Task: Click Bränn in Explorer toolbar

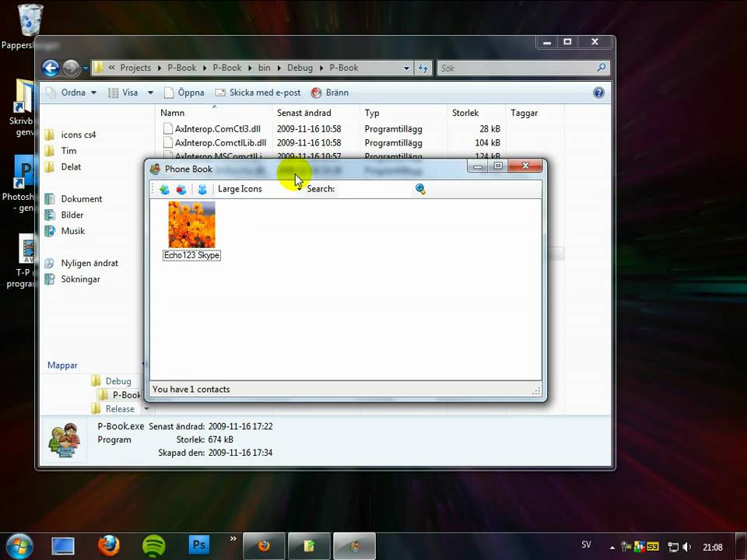Action: (x=330, y=93)
